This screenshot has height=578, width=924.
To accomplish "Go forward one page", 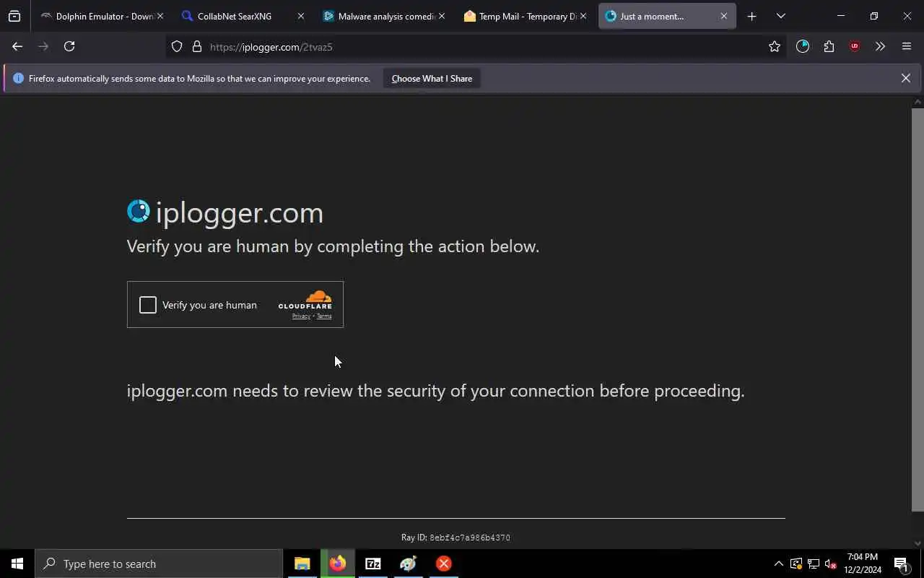I will 43,46.
